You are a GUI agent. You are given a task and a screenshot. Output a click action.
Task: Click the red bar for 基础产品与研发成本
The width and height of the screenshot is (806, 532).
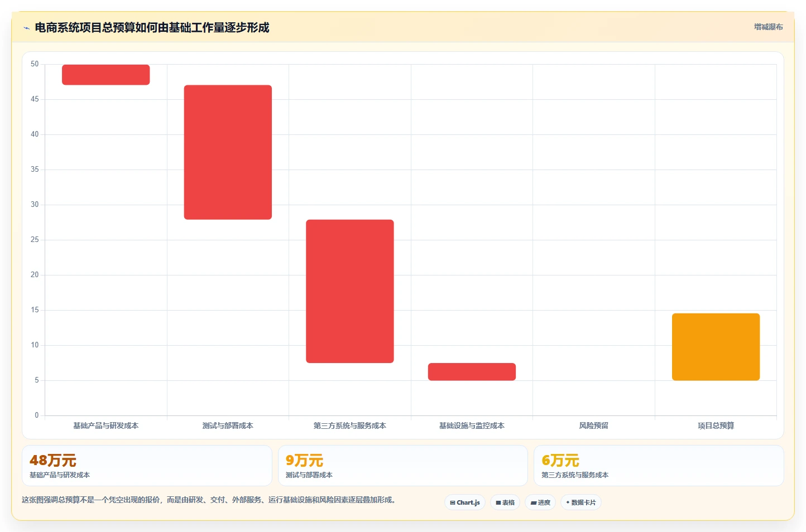pyautogui.click(x=106, y=75)
